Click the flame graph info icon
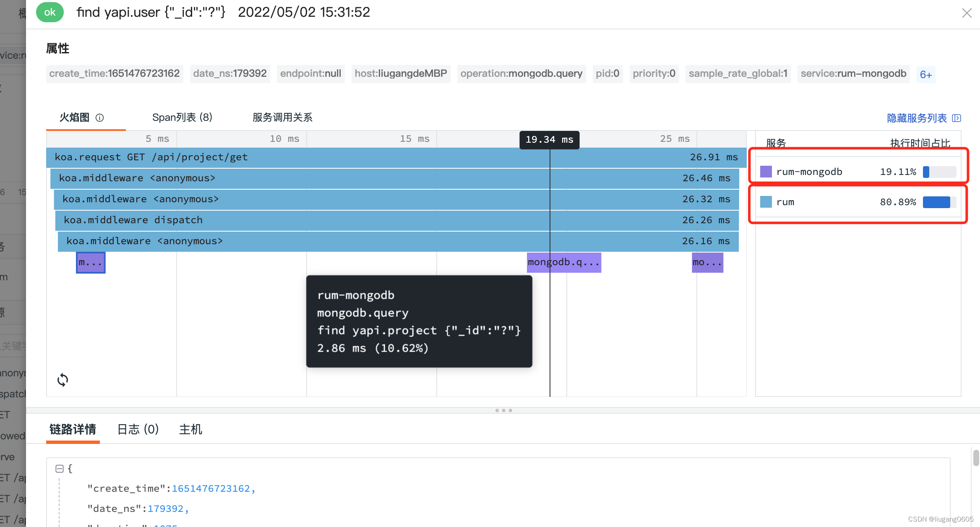Viewport: 980px width, 527px height. (x=99, y=118)
